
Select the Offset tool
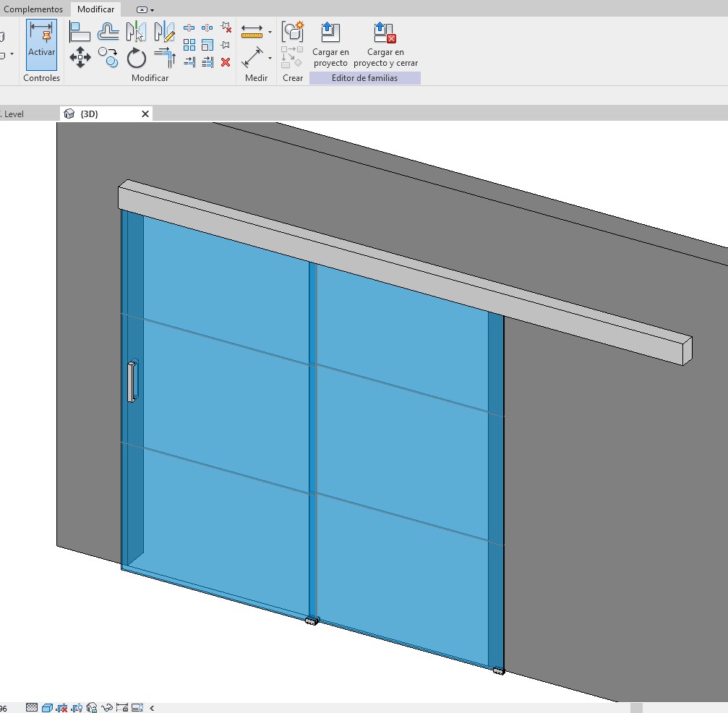(108, 32)
